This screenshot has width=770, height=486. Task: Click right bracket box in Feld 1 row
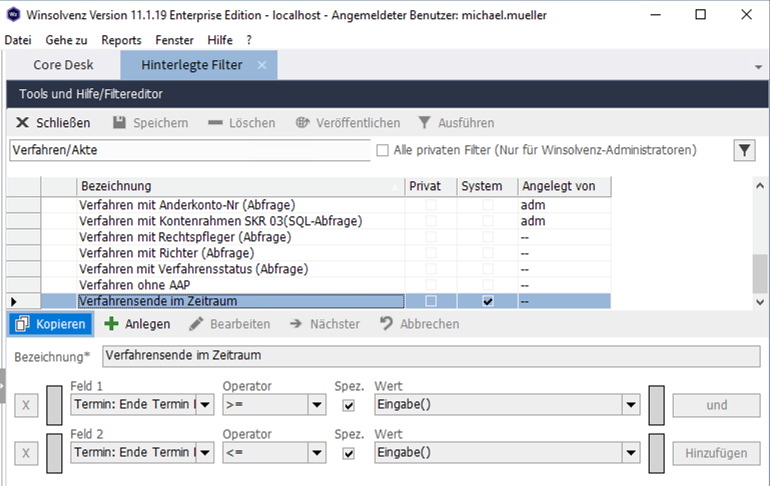pos(657,405)
